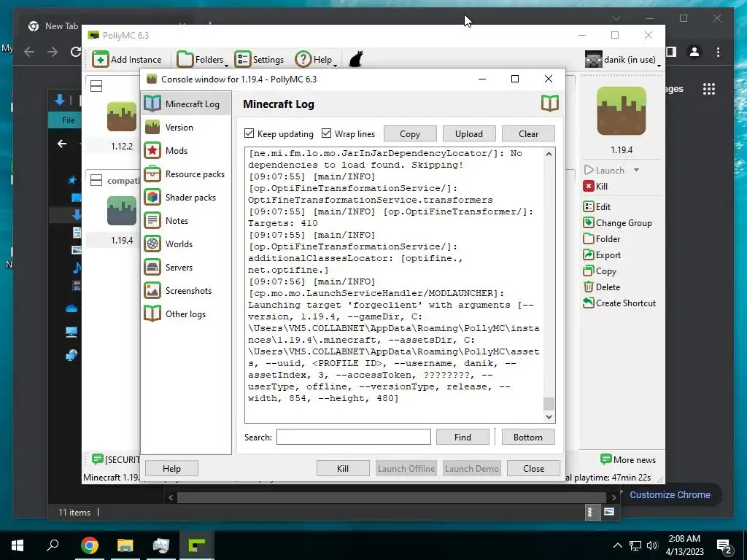Click Customize Chrome link
Viewport: 747px width, 560px height.
pos(670,495)
